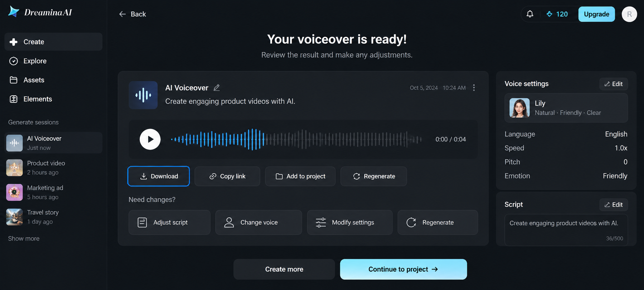Go back using the Back arrow
The image size is (644, 290).
tap(133, 14)
